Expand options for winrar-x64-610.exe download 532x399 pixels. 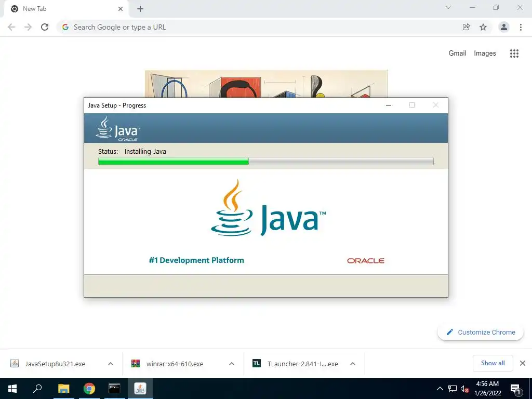click(232, 364)
